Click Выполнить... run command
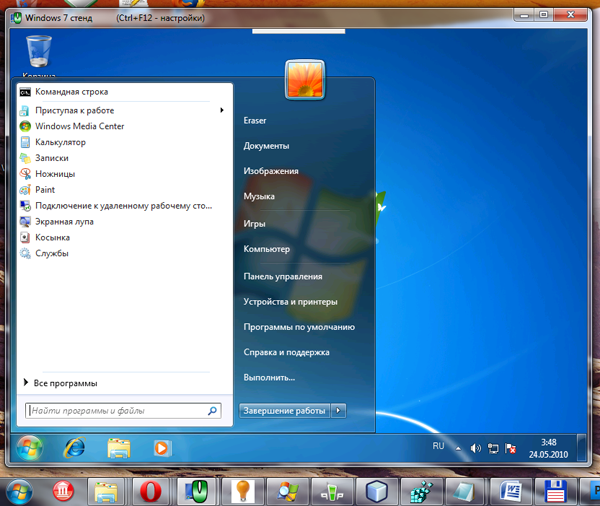Image resolution: width=600 pixels, height=506 pixels. (269, 378)
